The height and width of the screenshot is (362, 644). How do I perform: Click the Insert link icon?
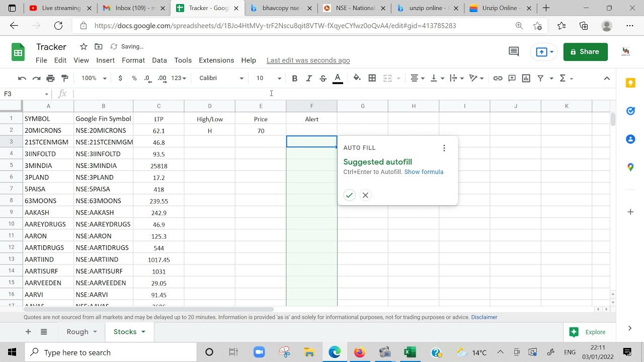[498, 78]
